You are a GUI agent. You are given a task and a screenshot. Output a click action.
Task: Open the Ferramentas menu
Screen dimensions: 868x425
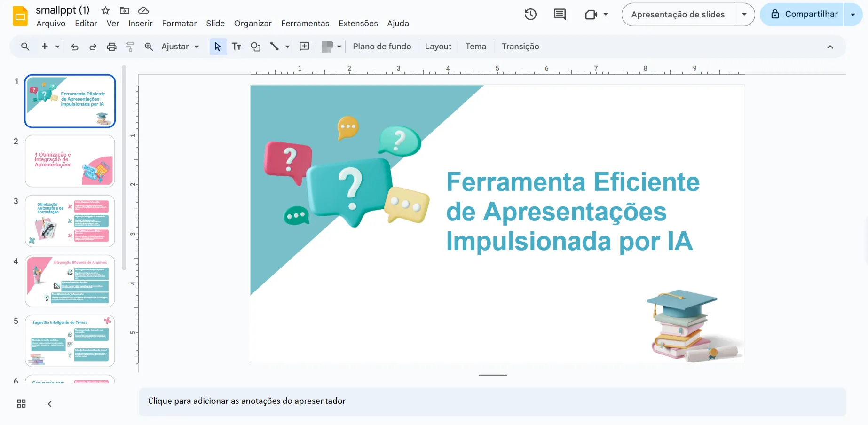pos(305,23)
